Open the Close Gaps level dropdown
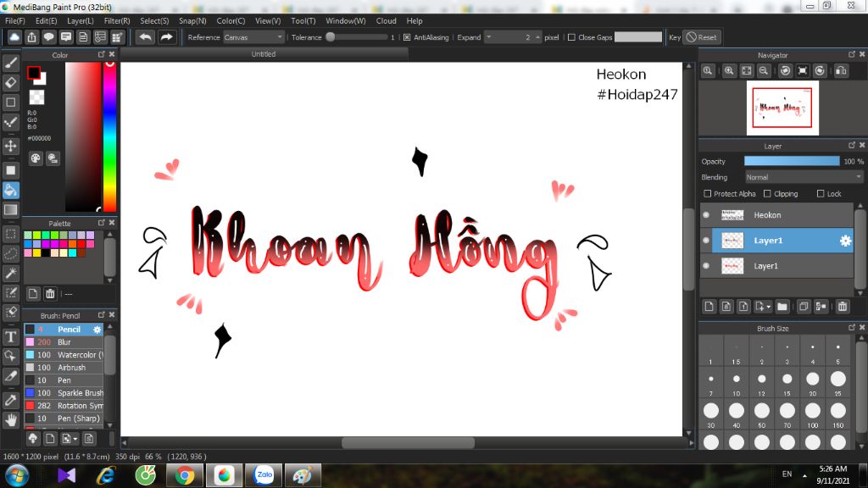868x488 pixels. [637, 37]
